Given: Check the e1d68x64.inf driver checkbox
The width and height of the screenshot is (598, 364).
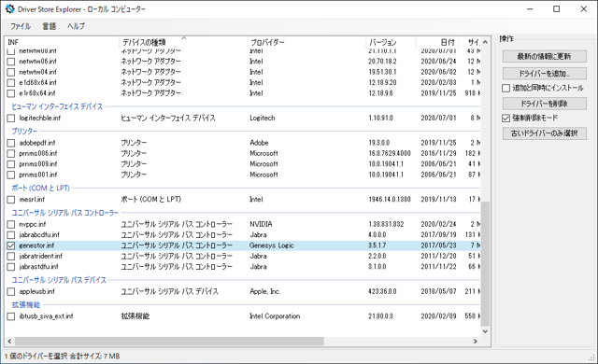Looking at the screenshot, I should tap(11, 83).
